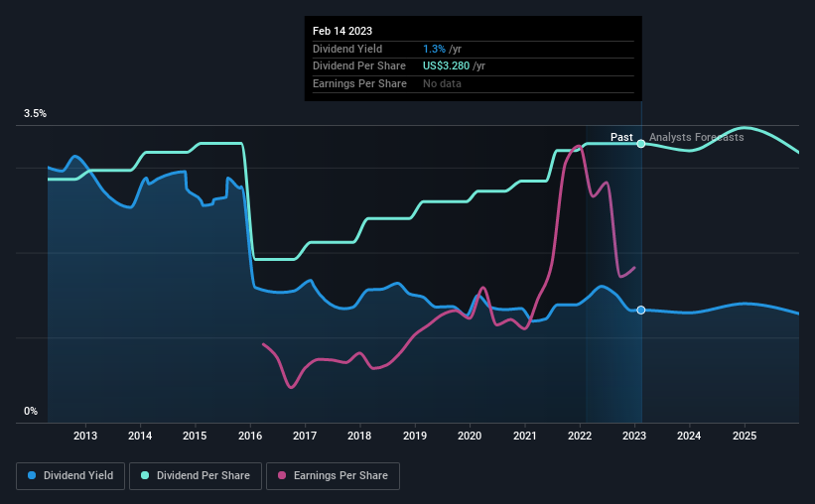The width and height of the screenshot is (815, 504).
Task: Click the 2016 x-axis label
Action: pyautogui.click(x=250, y=436)
